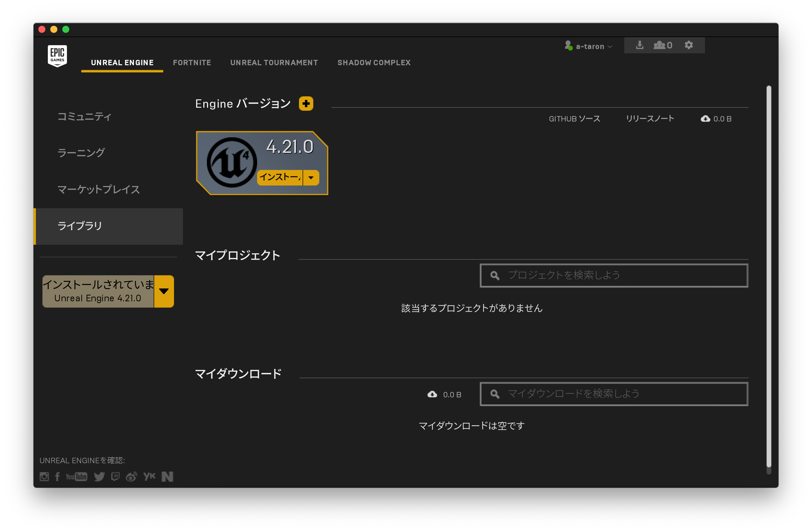Open Unreal Engine YouTube icon

[x=77, y=477]
